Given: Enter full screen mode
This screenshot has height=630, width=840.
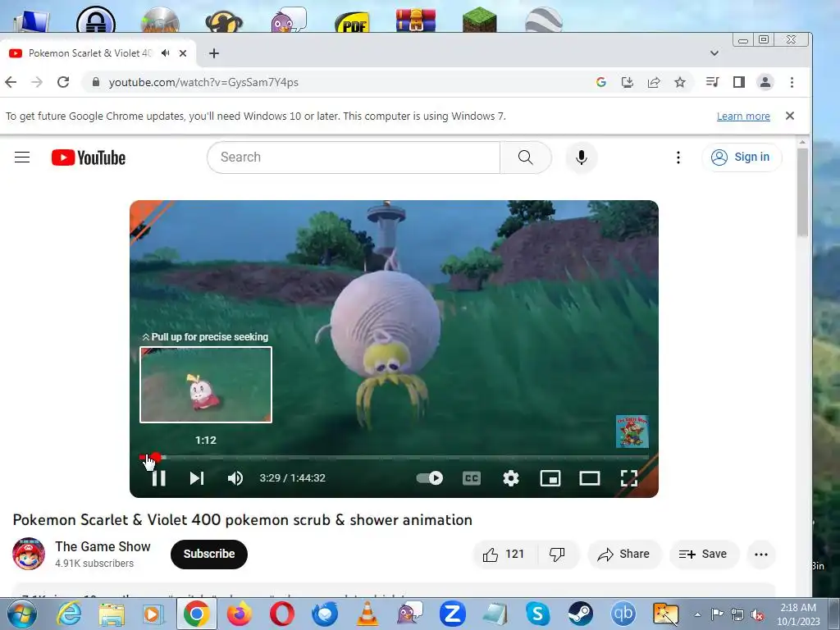Looking at the screenshot, I should tap(629, 478).
